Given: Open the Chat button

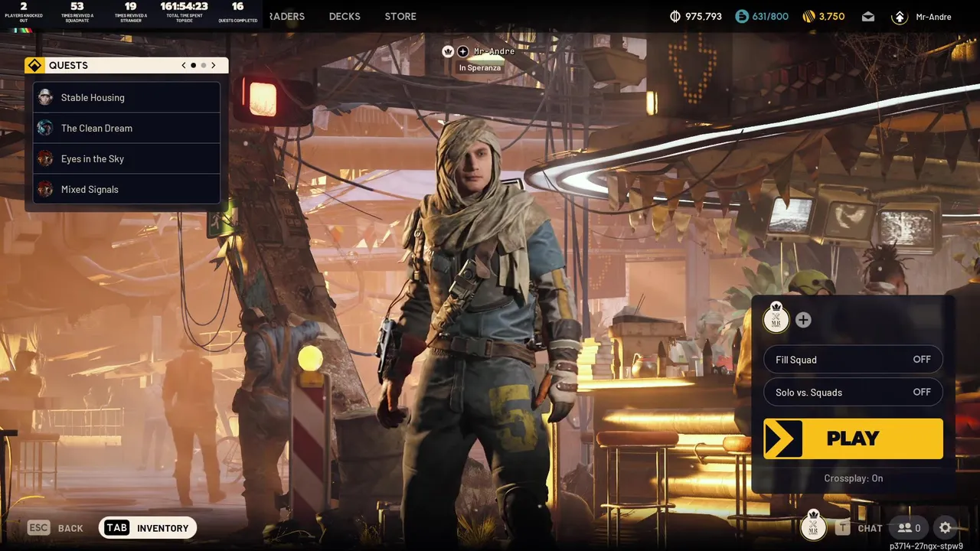Looking at the screenshot, I should pyautogui.click(x=871, y=528).
